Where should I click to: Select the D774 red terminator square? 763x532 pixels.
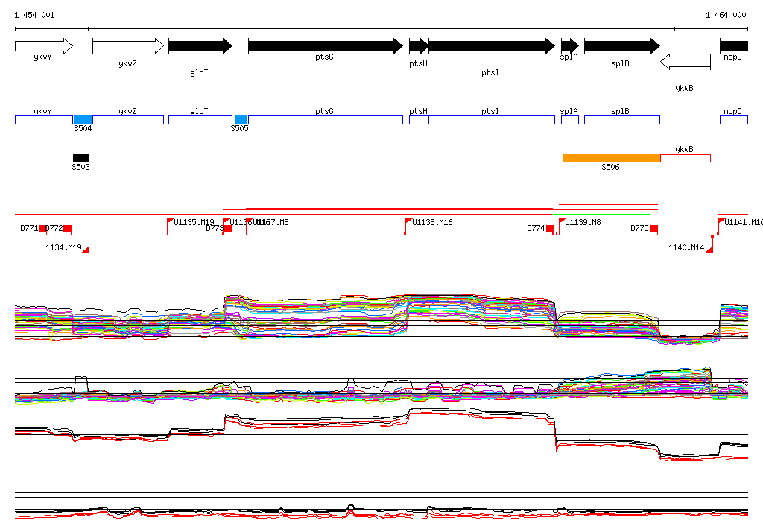(551, 228)
